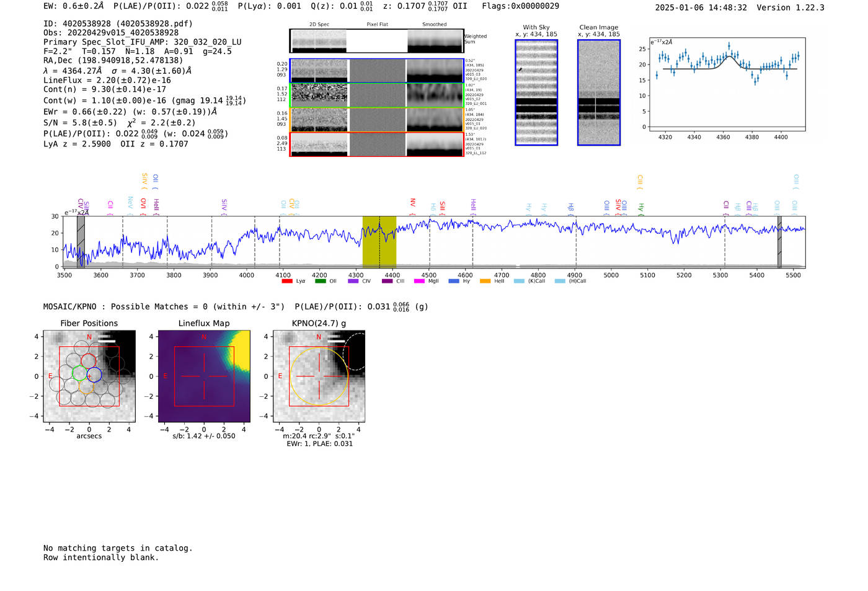Screen dimensions: 868x591
Task: Click the 'Smoothed' column header
Action: [435, 25]
